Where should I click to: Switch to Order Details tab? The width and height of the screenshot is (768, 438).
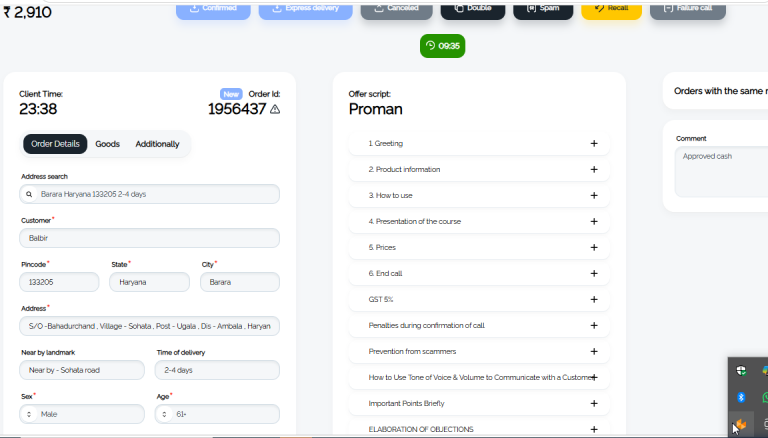coord(55,144)
